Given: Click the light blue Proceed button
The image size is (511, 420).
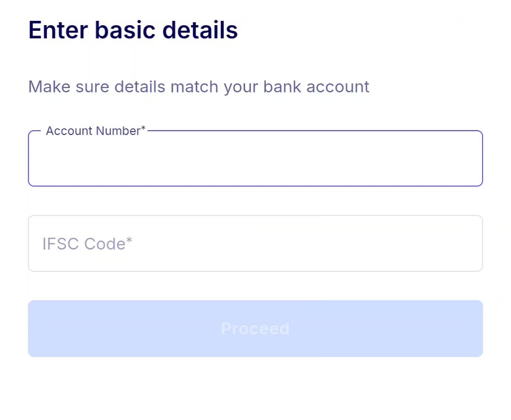Looking at the screenshot, I should (x=255, y=328).
